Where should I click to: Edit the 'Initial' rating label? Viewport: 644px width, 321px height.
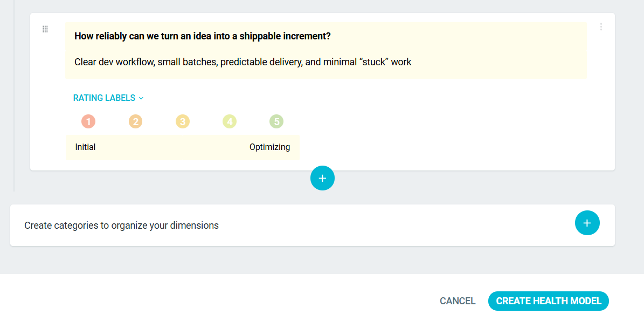coord(86,147)
